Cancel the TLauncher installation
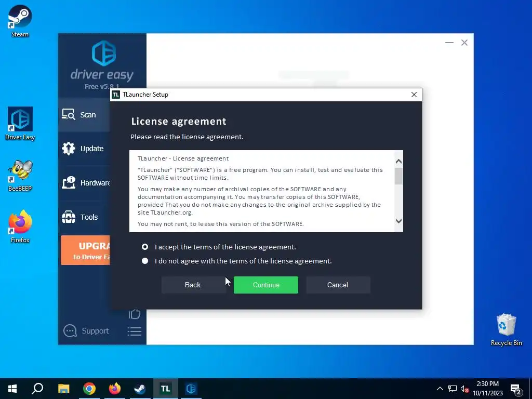This screenshot has width=532, height=399. [x=338, y=285]
